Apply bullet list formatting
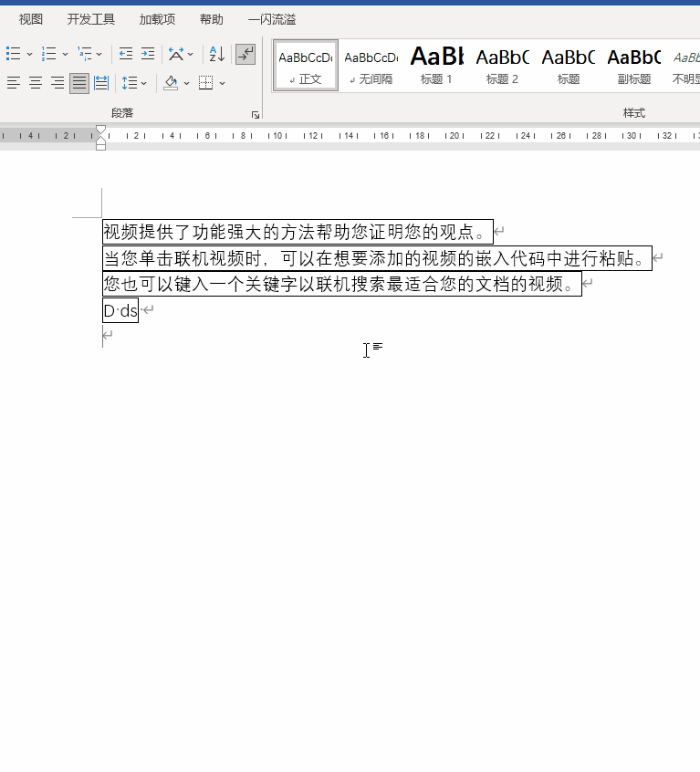Screen dimensions: 700x772 [14, 54]
